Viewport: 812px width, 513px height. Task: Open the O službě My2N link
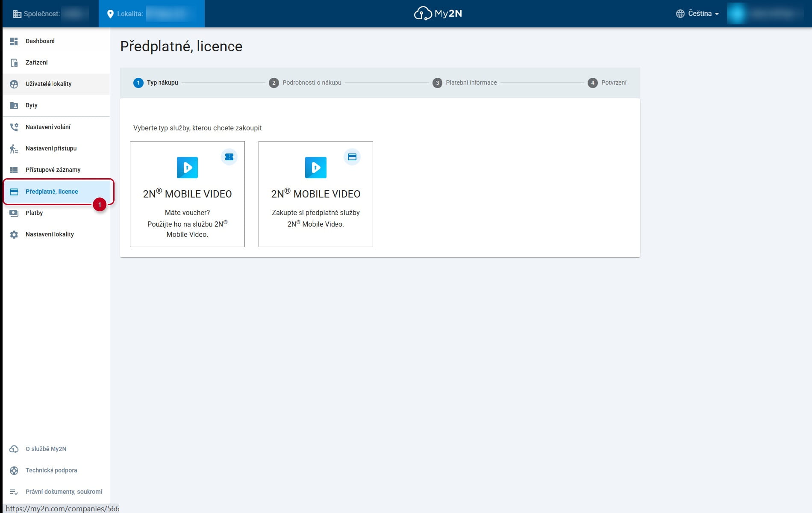point(56,449)
